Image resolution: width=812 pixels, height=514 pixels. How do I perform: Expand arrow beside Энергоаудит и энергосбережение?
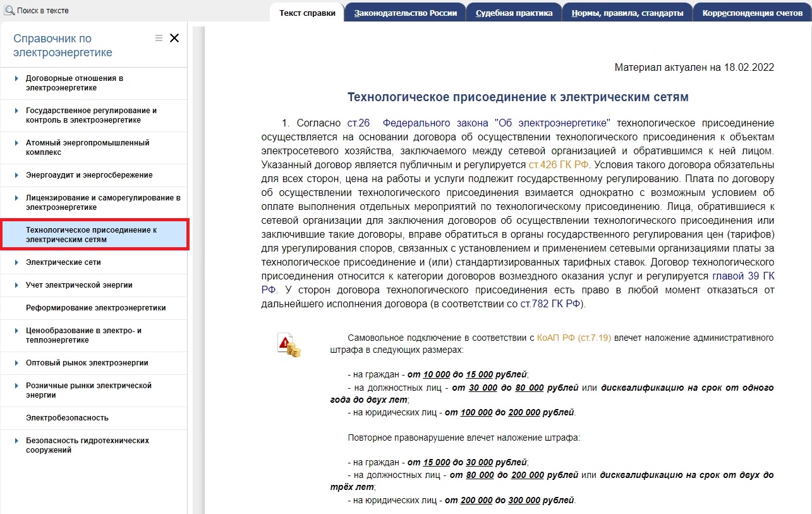[16, 175]
